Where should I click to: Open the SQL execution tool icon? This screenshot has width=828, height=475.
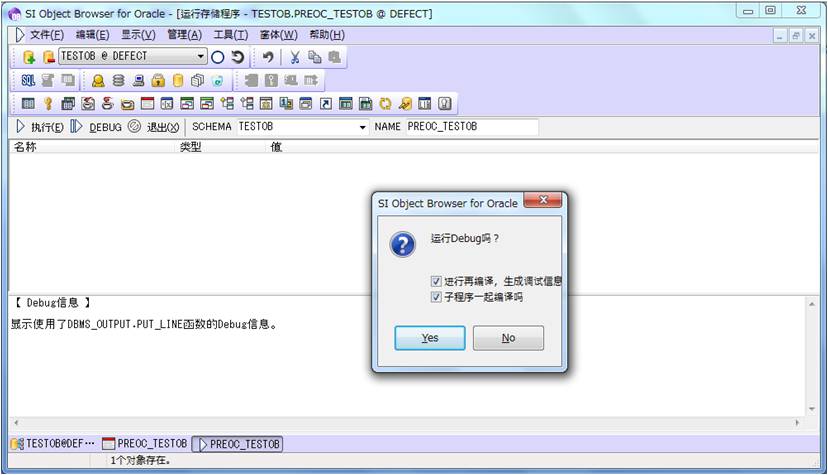click(x=28, y=80)
